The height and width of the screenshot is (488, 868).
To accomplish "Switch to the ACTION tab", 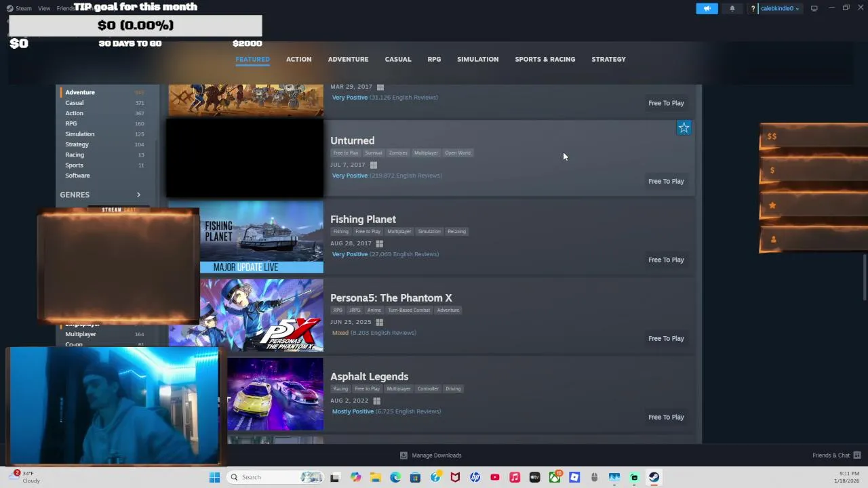I will tap(298, 59).
